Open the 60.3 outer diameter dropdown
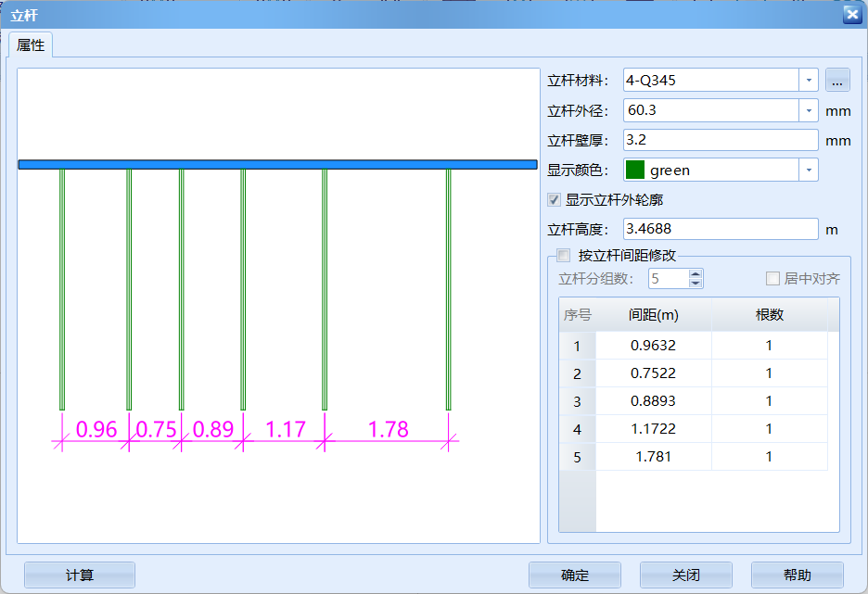Viewport: 868px width, 594px height. coord(808,109)
